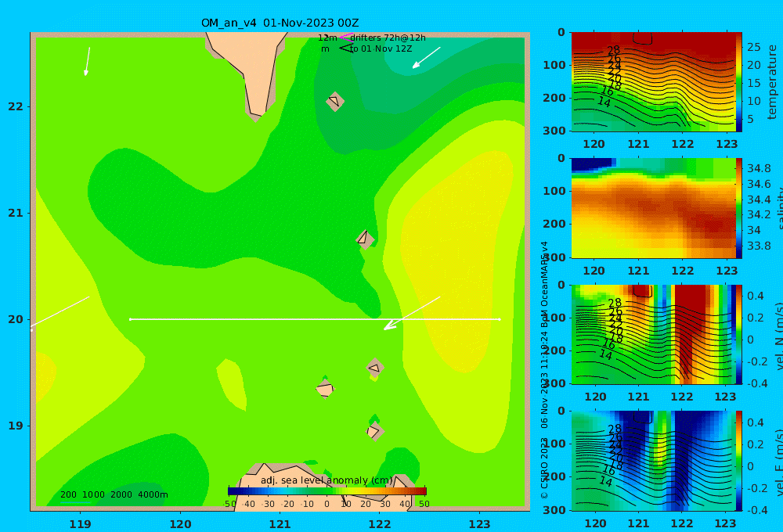Click the white transect line along latitude 20
783x532 pixels.
(x=315, y=319)
